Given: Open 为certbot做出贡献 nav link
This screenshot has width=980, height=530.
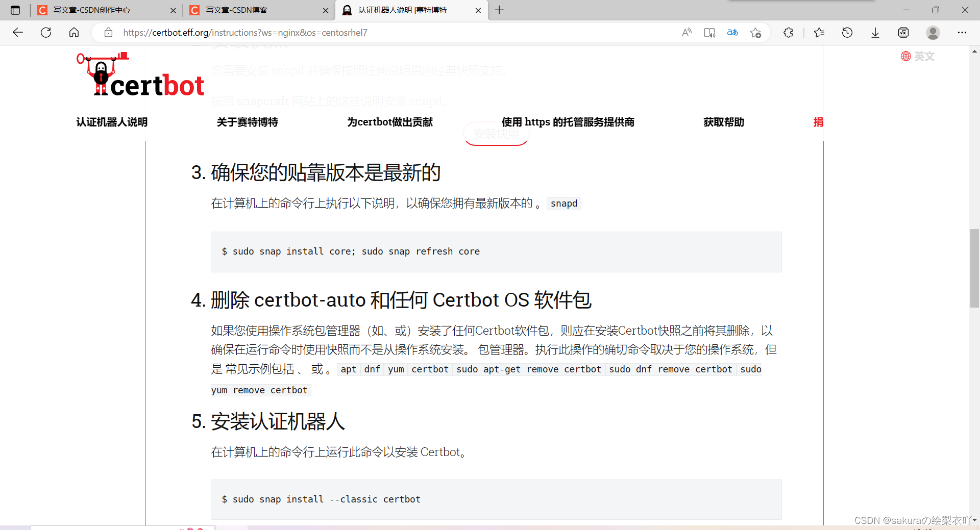Looking at the screenshot, I should point(390,122).
